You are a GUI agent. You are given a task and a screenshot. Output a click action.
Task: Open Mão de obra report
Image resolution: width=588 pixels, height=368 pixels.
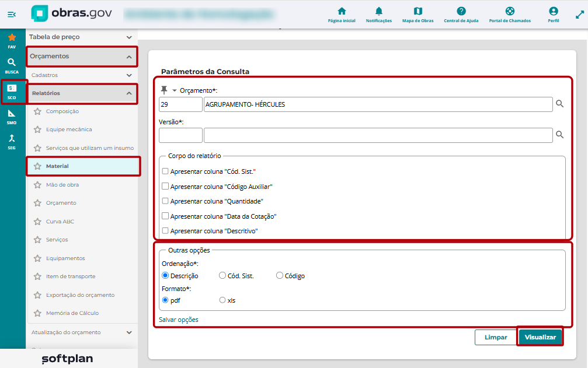coord(62,184)
